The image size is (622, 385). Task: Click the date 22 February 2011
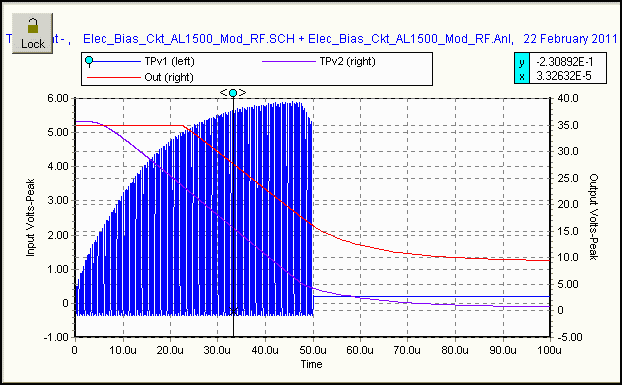(570, 39)
